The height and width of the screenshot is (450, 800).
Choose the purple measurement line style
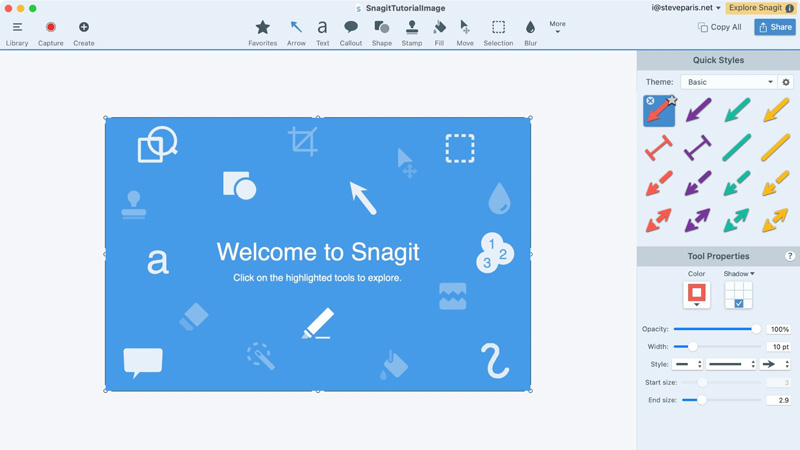point(698,148)
